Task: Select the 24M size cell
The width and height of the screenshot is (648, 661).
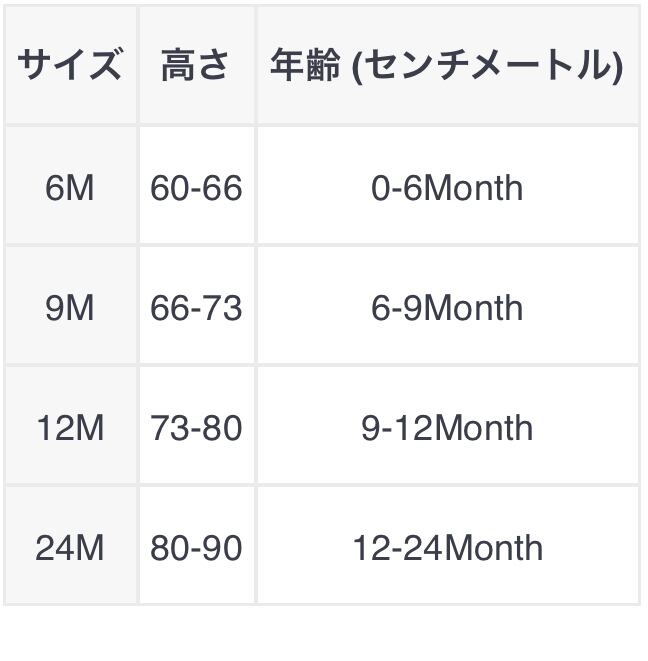Action: (70, 548)
